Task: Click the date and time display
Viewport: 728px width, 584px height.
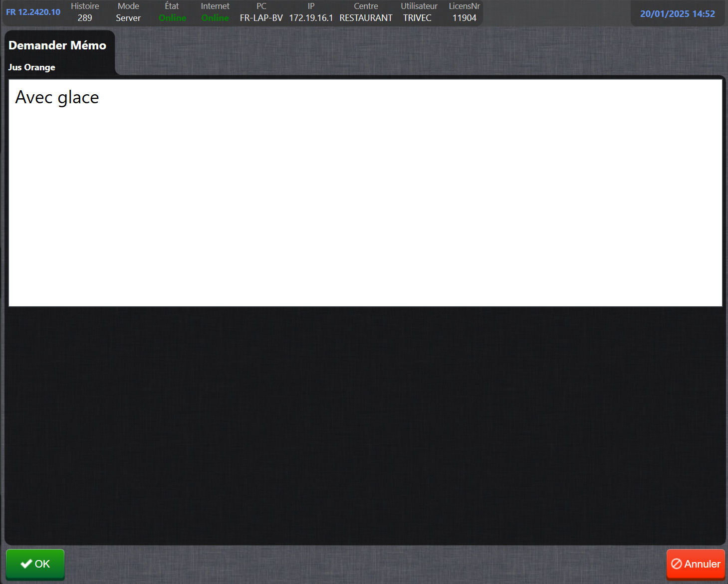Action: (x=677, y=14)
